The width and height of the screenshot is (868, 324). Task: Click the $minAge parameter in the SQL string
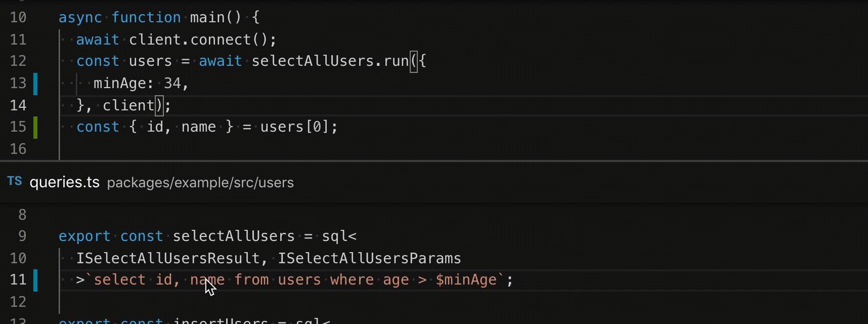(x=466, y=280)
